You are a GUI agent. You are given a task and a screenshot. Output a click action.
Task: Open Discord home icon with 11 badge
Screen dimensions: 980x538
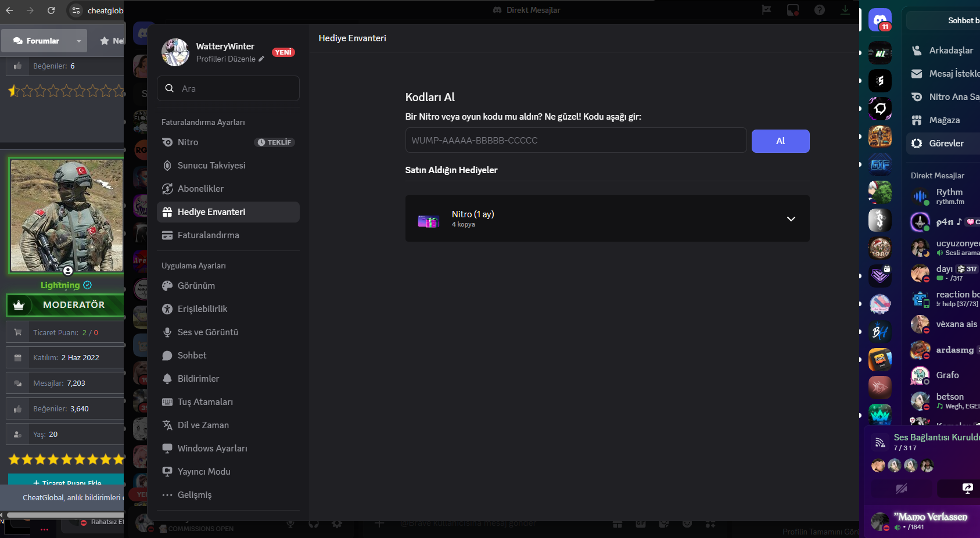click(880, 20)
